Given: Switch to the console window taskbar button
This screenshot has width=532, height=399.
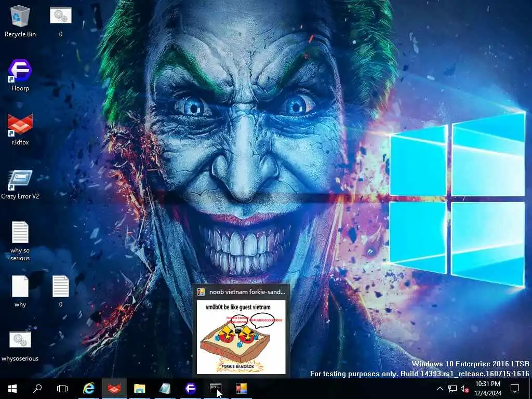Looking at the screenshot, I should 216,389.
